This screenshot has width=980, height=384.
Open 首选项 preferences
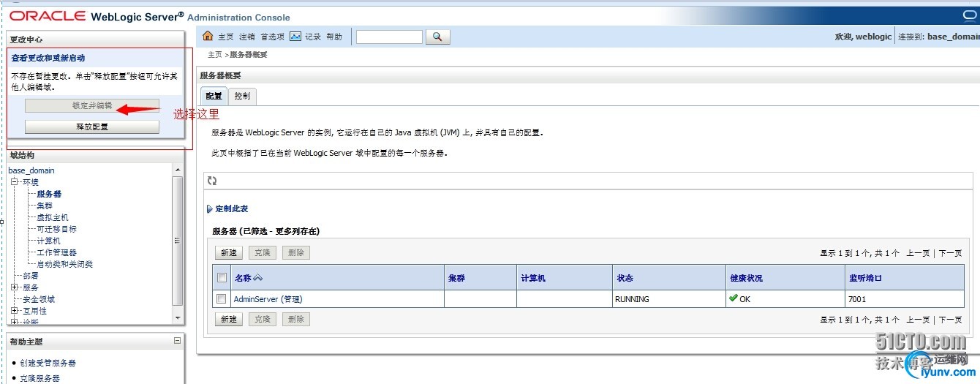point(273,37)
